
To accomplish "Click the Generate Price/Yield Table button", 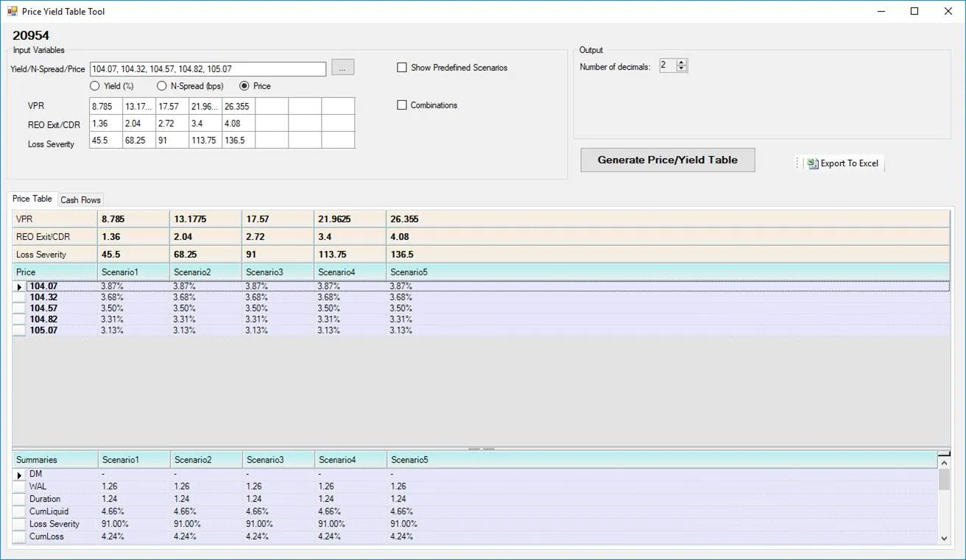I will (667, 160).
